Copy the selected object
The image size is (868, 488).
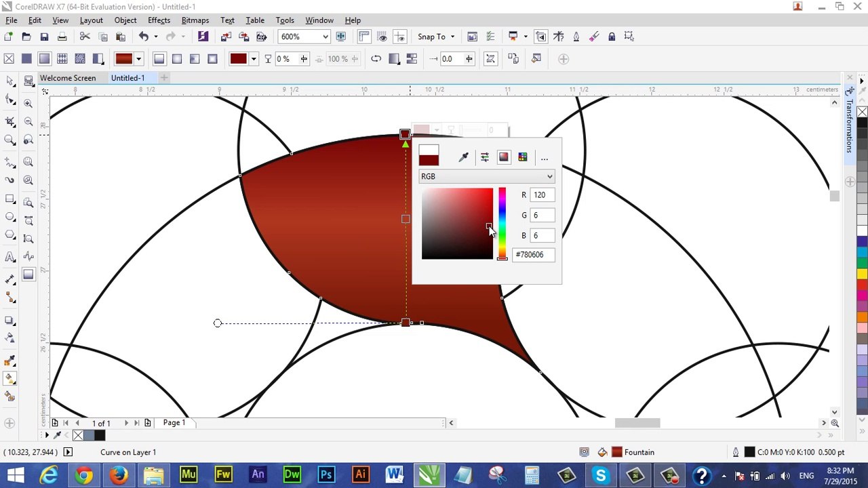tap(103, 37)
